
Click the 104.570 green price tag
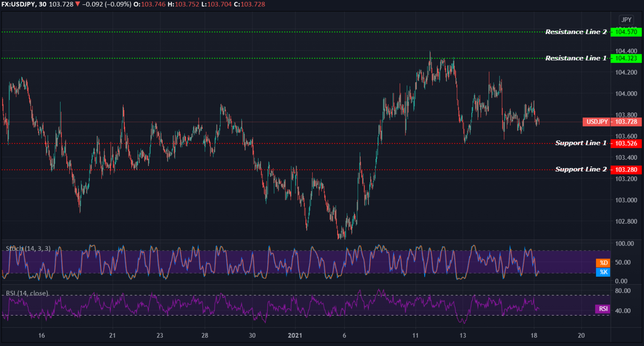(626, 32)
